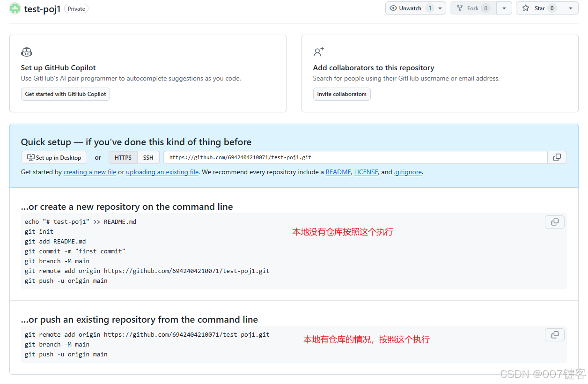Expand the Fork dropdown arrow

[504, 8]
